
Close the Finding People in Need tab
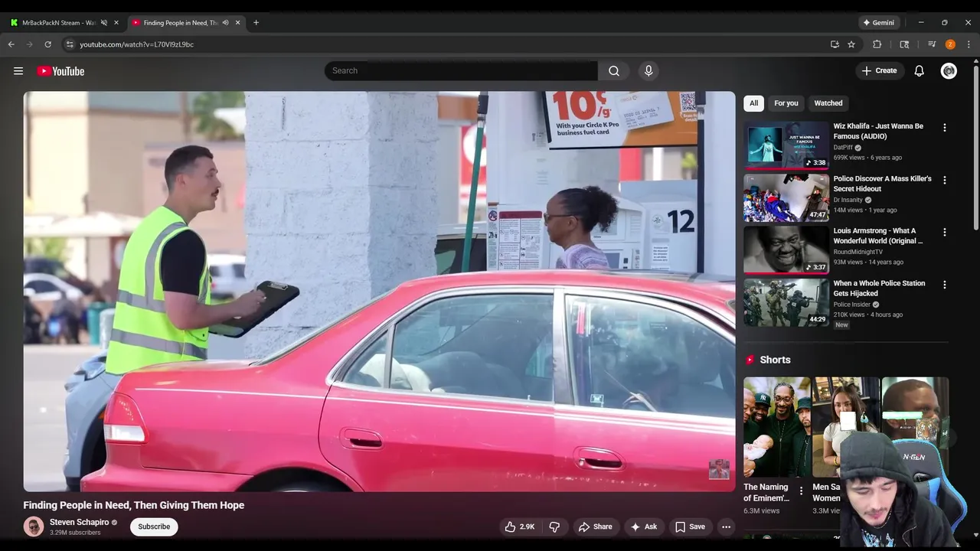(237, 23)
